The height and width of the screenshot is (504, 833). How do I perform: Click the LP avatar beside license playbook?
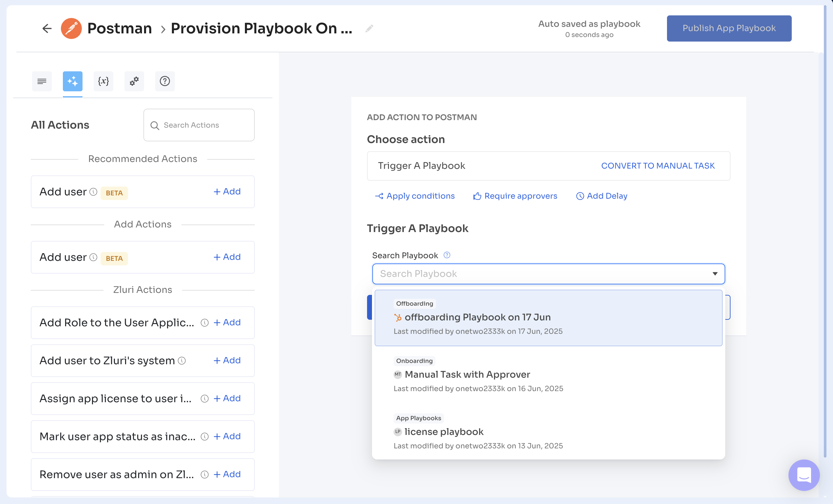pyautogui.click(x=398, y=432)
